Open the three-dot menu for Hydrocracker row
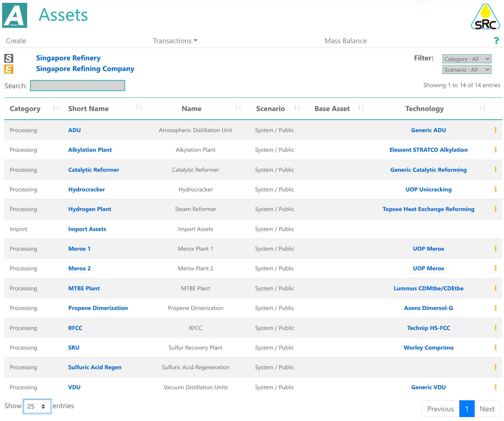 pyautogui.click(x=495, y=189)
